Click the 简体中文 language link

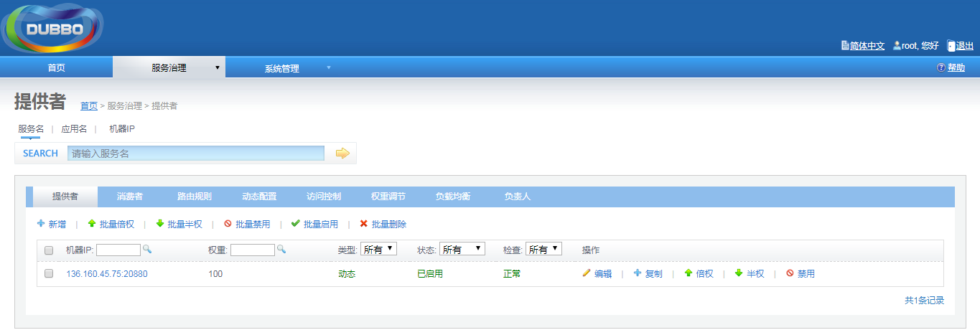[867, 45]
